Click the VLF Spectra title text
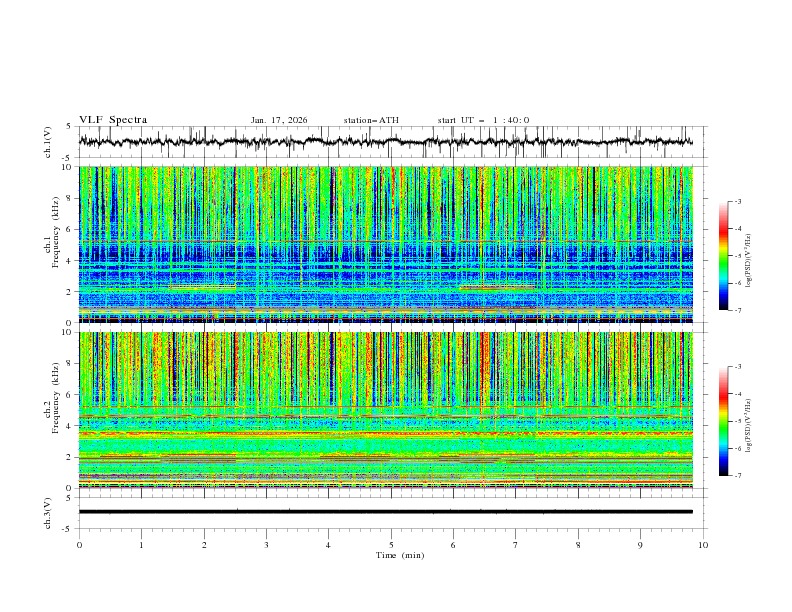The image size is (792, 612). click(113, 120)
